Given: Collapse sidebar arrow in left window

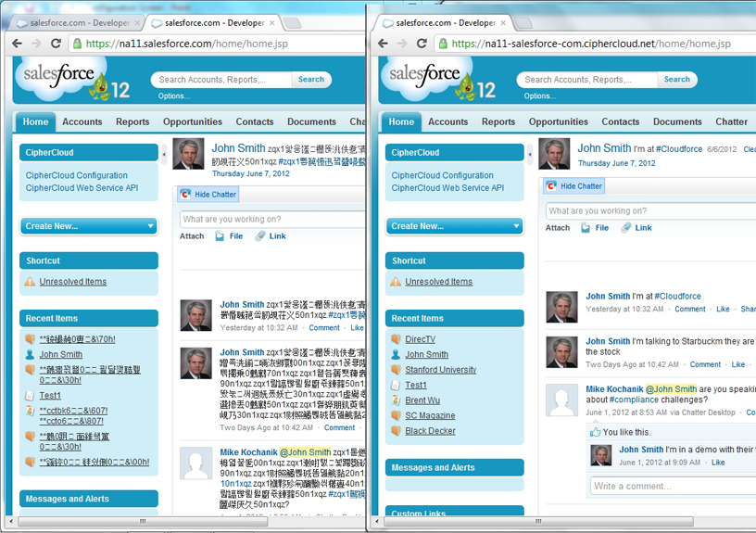Looking at the screenshot, I should coord(164,155).
